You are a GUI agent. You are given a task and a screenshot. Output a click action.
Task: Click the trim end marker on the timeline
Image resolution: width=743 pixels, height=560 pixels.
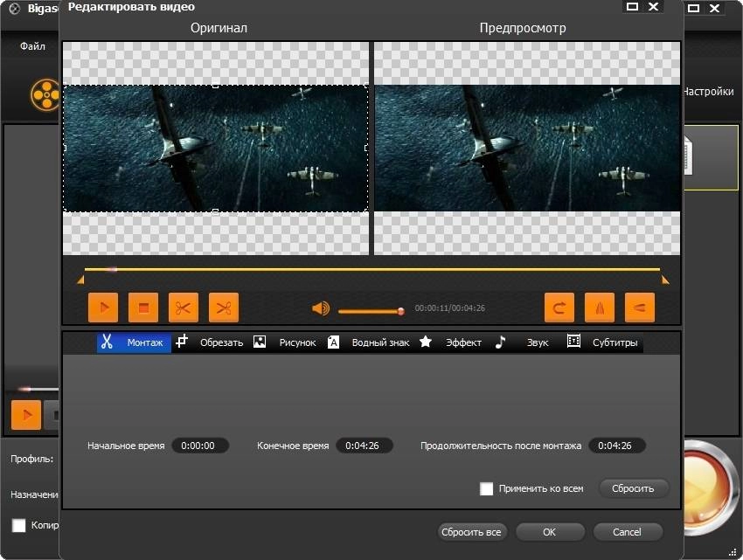click(665, 280)
